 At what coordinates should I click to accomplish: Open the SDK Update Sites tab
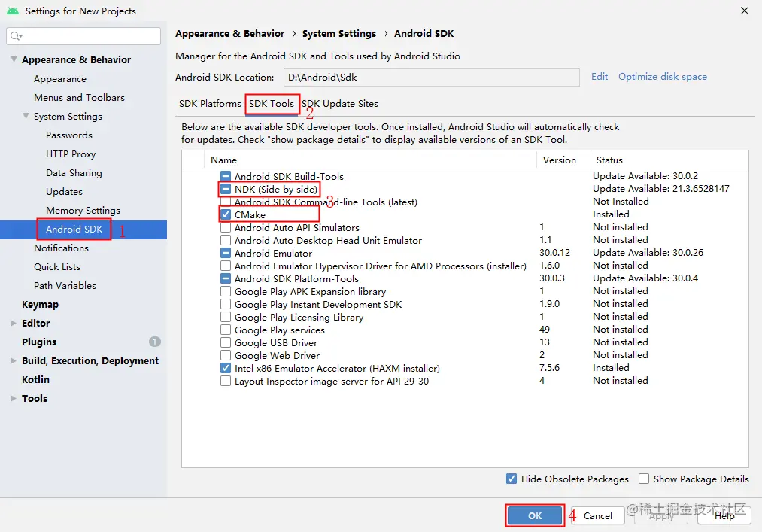coord(340,104)
